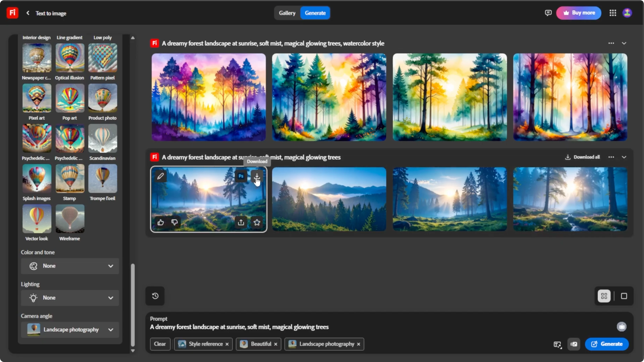Switch to single image view

pos(624,296)
